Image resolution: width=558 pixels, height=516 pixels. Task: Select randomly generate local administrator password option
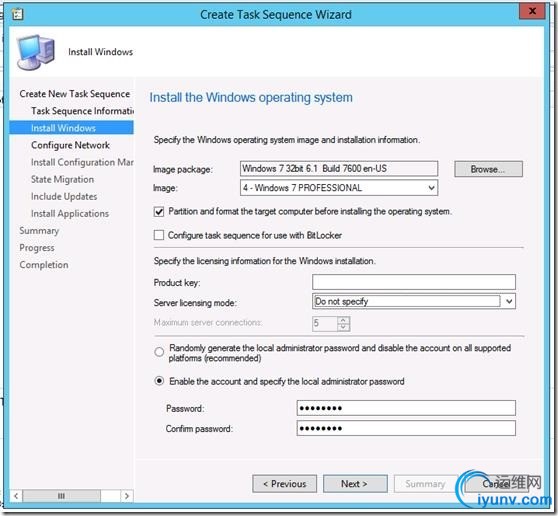tap(159, 352)
